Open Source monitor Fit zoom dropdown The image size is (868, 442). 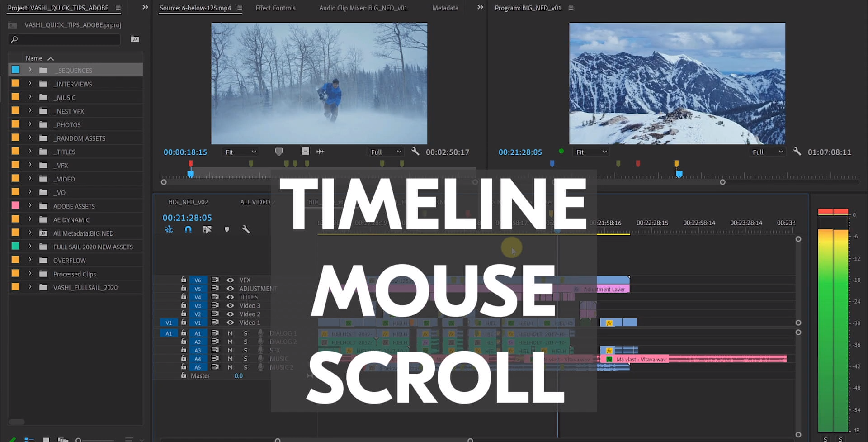[240, 152]
